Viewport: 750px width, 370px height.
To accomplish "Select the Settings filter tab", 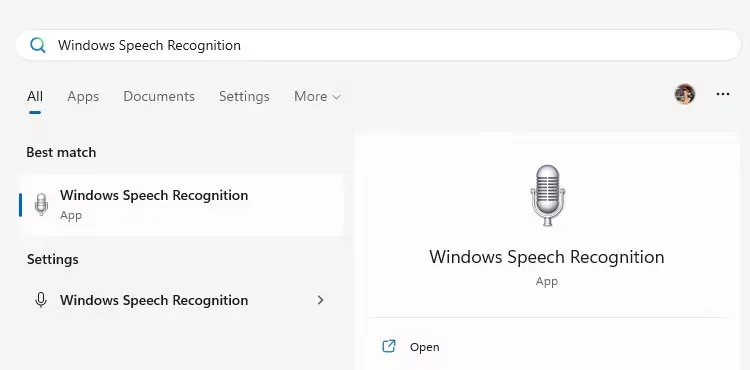I will (244, 97).
